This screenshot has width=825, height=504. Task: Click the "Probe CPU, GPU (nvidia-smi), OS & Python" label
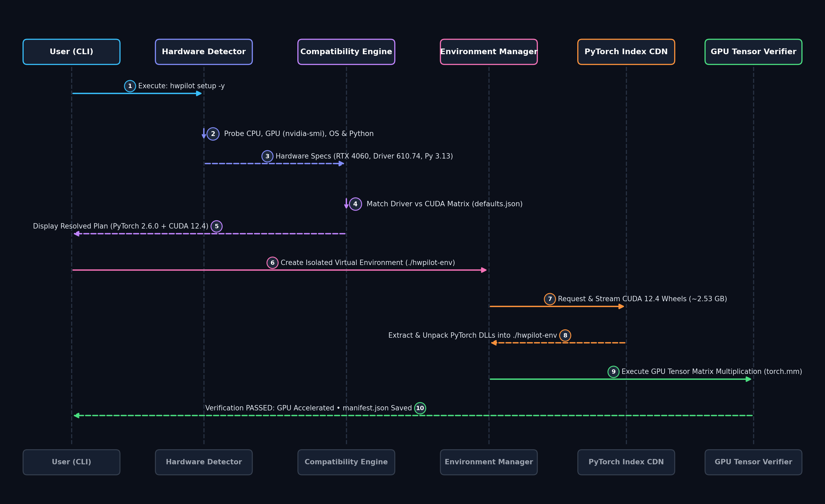299,134
